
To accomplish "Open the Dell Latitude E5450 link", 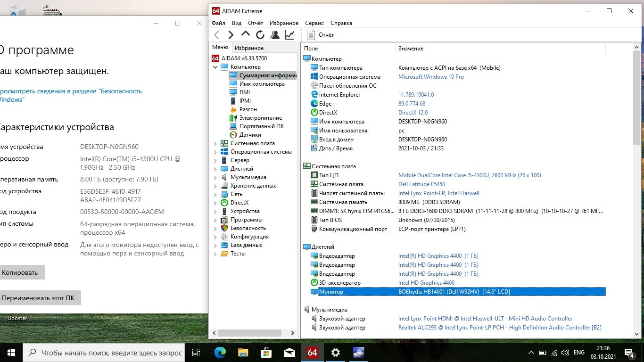I will click(x=421, y=184).
